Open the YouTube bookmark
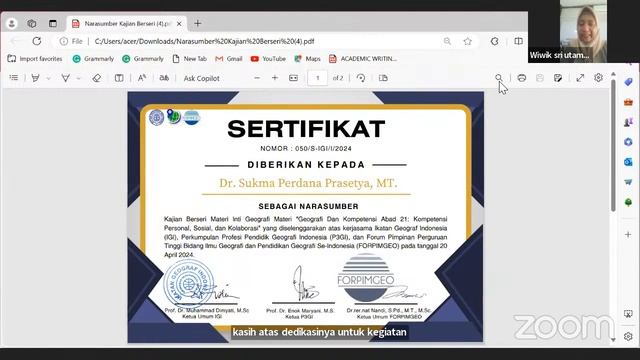This screenshot has height=360, width=640. (x=268, y=59)
